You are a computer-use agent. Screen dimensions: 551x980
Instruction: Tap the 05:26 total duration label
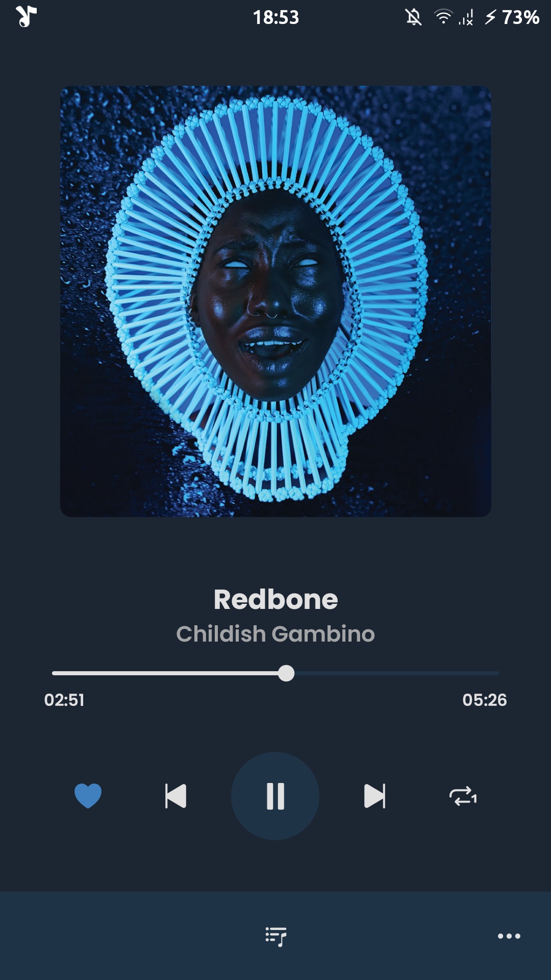pos(485,700)
